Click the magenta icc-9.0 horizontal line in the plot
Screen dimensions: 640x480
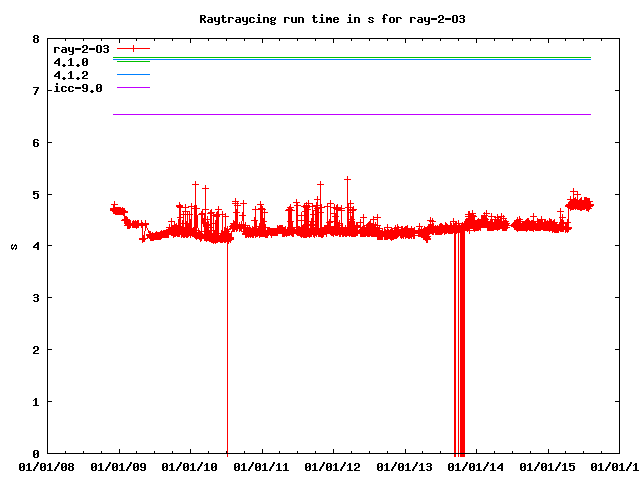(350, 114)
